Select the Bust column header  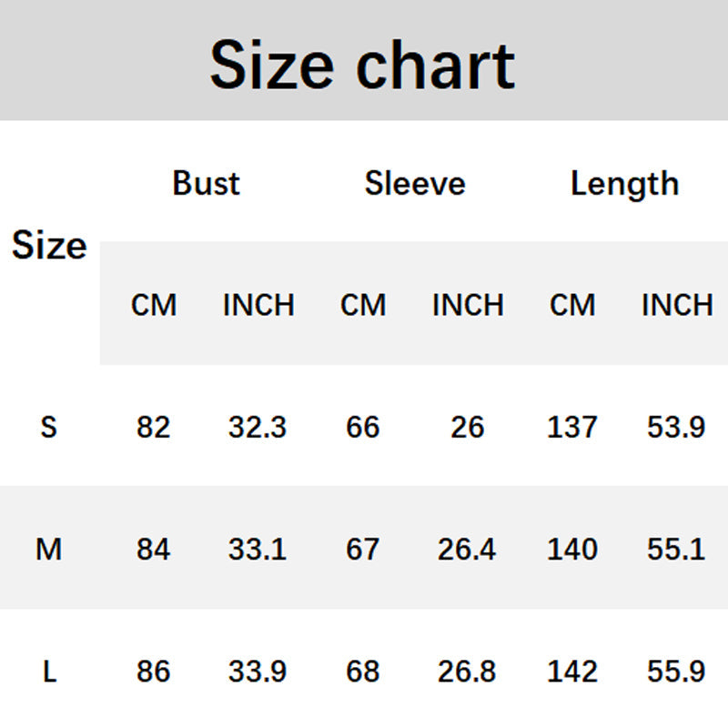206,183
